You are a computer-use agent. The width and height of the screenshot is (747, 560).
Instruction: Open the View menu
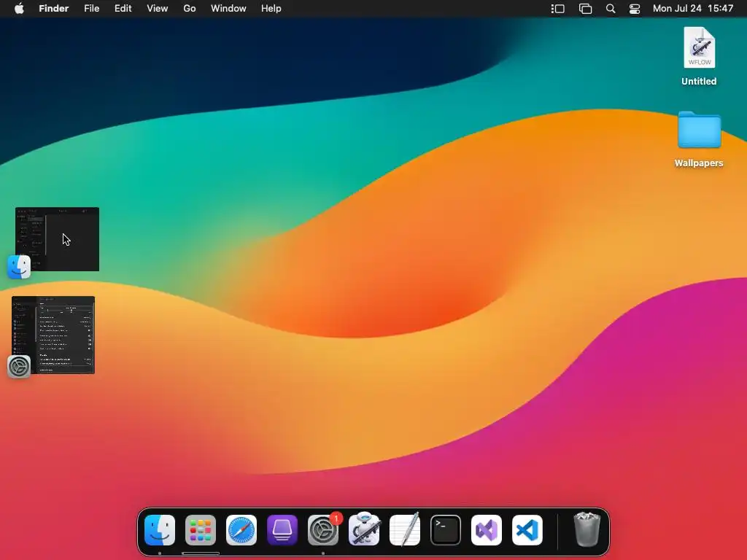pos(158,9)
